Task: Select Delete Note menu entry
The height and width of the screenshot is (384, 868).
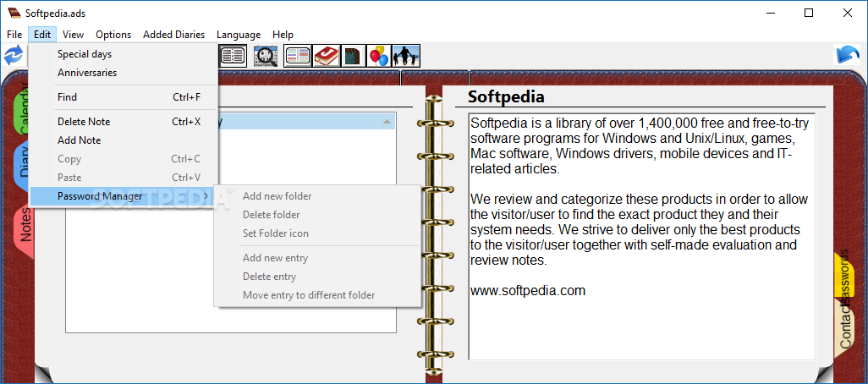Action: (124, 122)
